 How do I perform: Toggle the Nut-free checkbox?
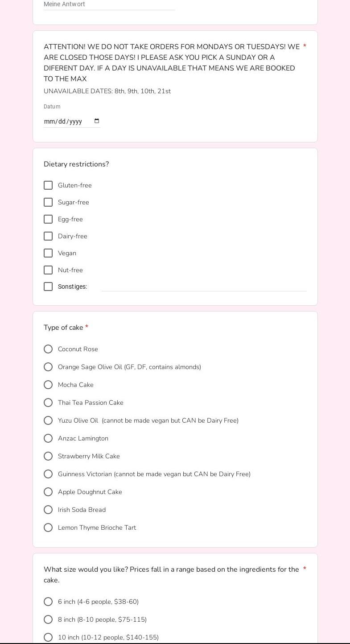[48, 270]
